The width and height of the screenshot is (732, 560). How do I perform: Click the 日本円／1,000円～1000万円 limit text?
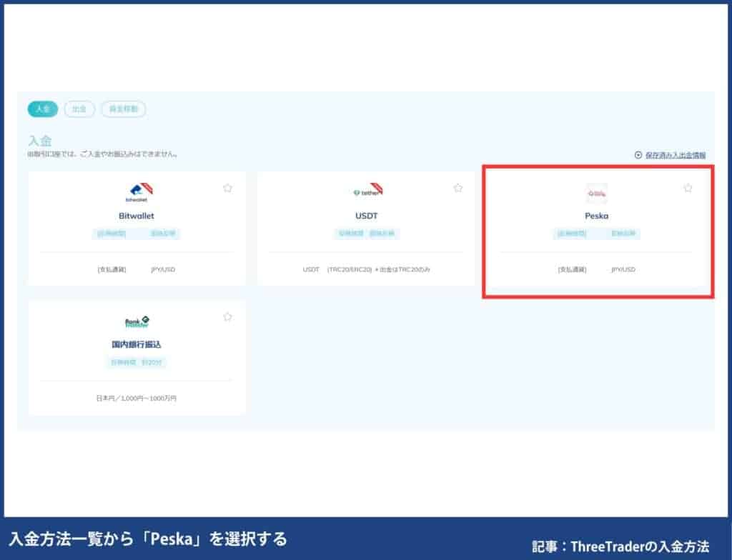click(x=137, y=398)
